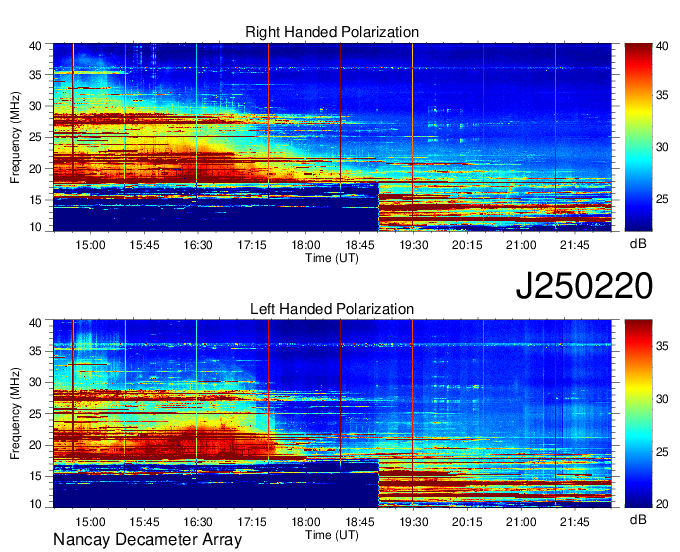Click the Left Handed plot's Frequency (MHz) axis label
This screenshot has width=680, height=552.
click(x=15, y=414)
